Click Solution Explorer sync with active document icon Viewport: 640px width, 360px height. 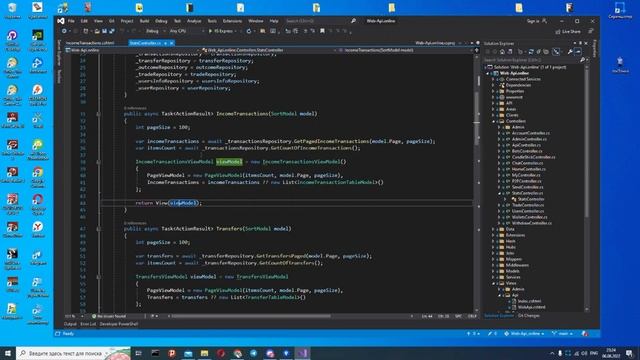tap(531, 52)
